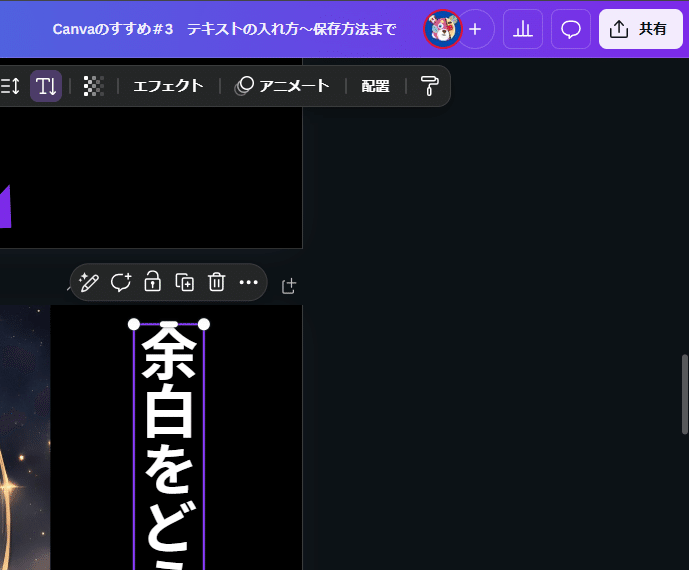Select top-right resize handle of text box

click(204, 324)
